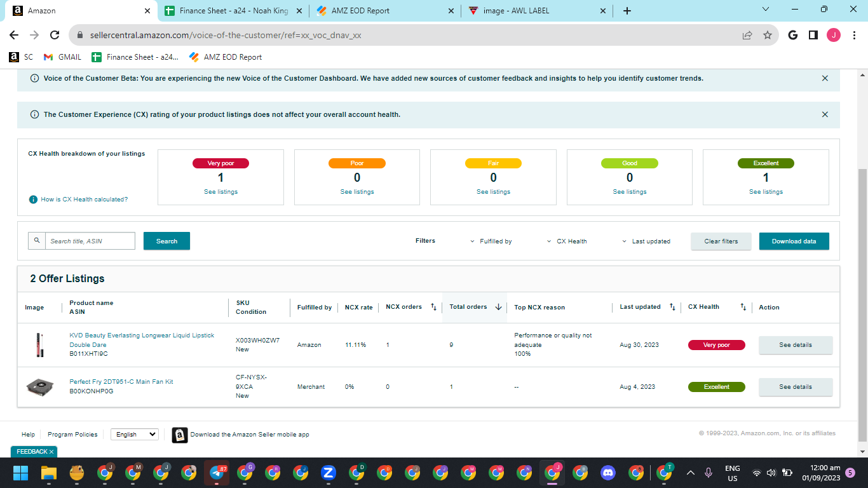Open File Explorer from the taskbar
The width and height of the screenshot is (868, 488).
49,473
